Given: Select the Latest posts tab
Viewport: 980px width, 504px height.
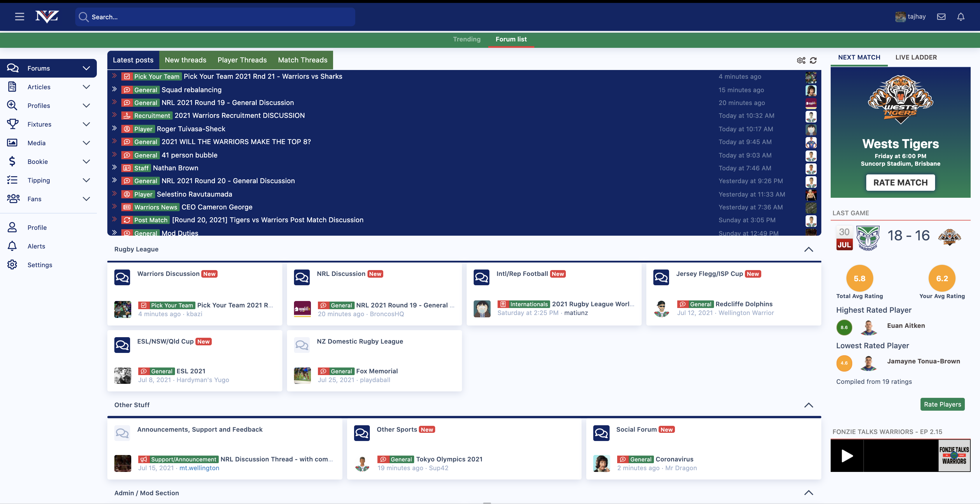Looking at the screenshot, I should click(x=133, y=60).
